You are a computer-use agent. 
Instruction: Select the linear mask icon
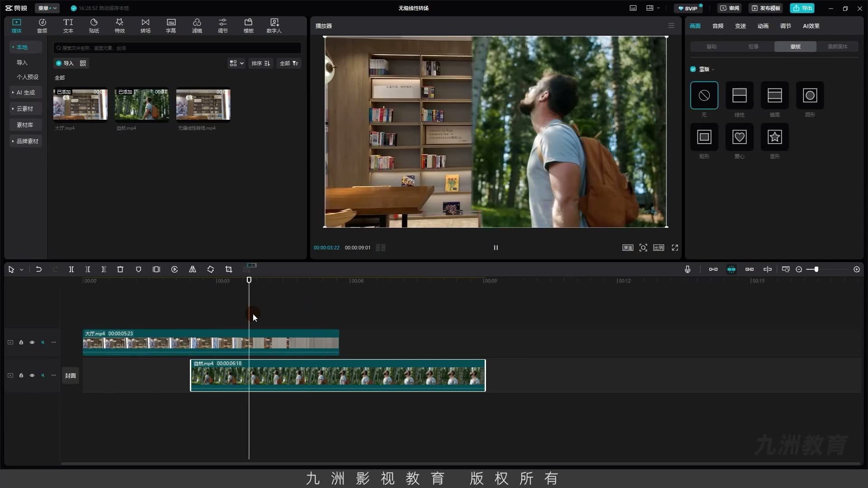[x=739, y=95]
